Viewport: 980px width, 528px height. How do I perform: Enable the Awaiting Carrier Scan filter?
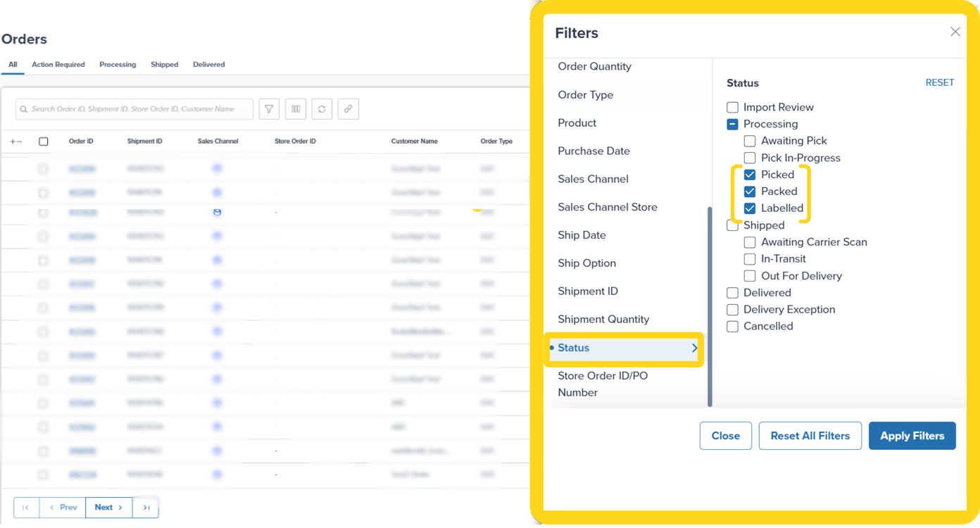point(749,241)
